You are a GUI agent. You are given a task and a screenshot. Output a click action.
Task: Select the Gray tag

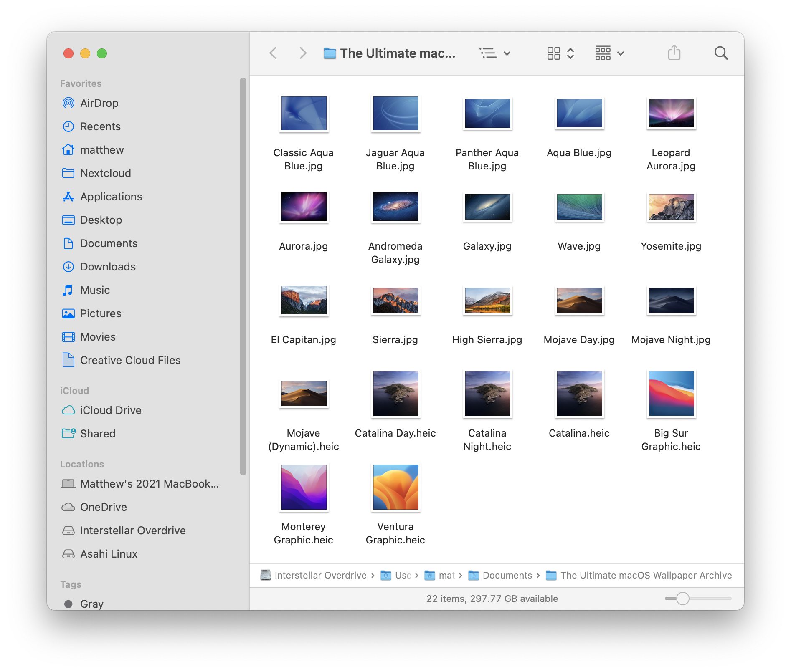pos(91,604)
